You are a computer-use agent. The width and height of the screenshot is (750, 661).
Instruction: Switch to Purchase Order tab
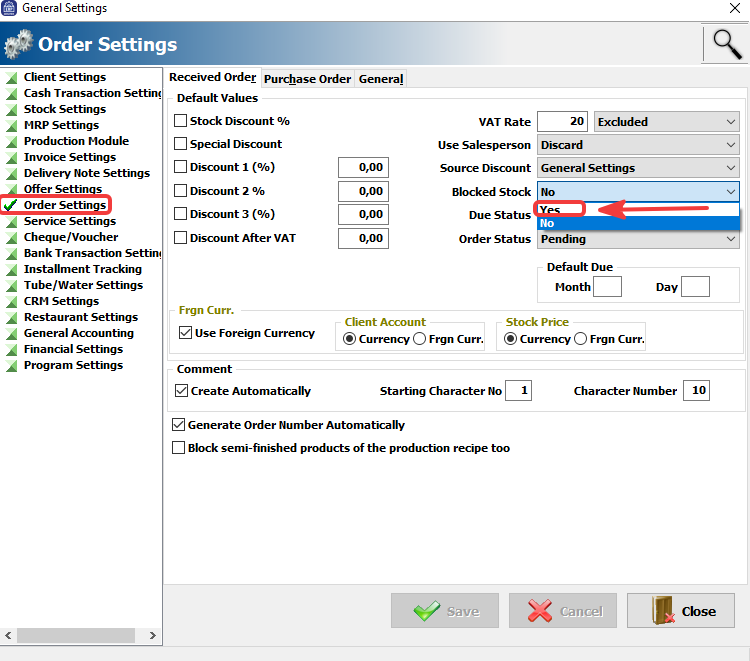coord(307,79)
